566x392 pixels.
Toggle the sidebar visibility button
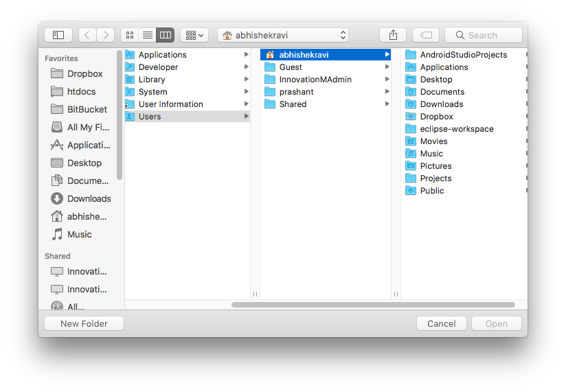(58, 35)
